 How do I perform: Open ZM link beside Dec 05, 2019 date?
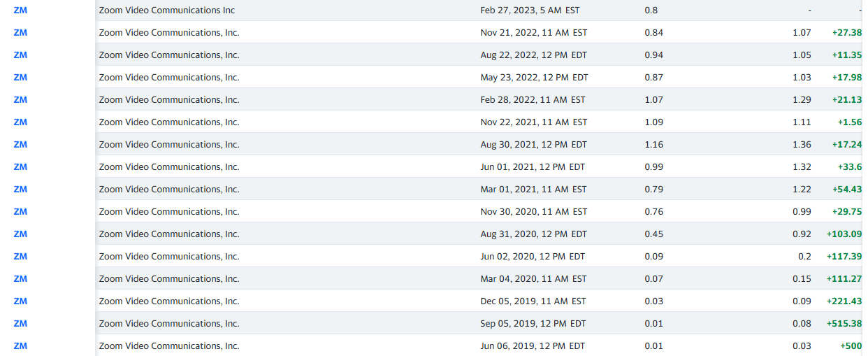click(x=20, y=301)
